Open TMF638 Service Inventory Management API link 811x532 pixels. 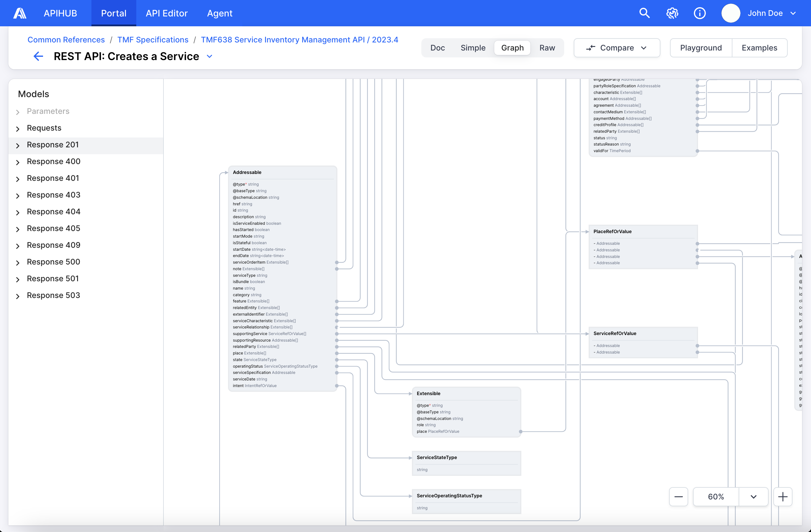click(x=299, y=39)
